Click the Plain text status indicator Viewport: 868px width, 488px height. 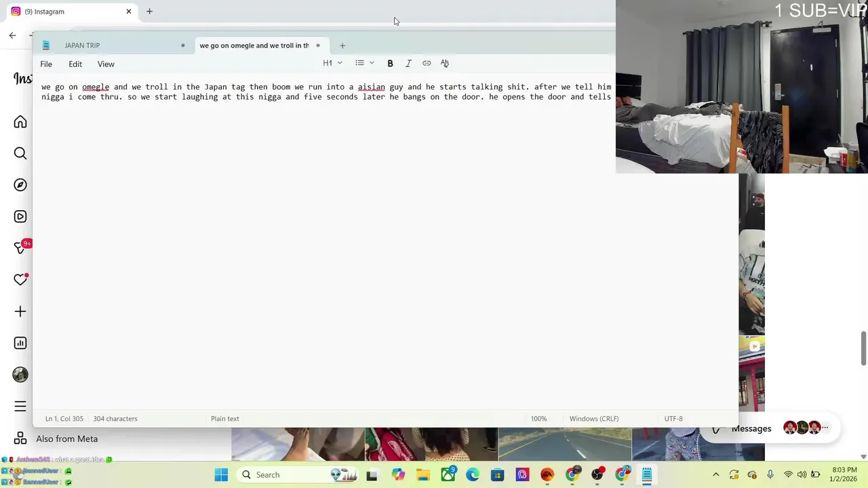coord(224,419)
